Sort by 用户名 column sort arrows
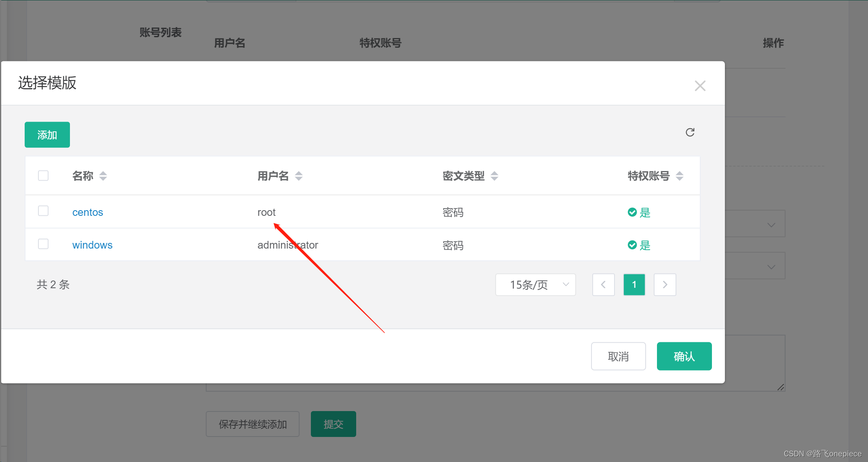 (299, 176)
